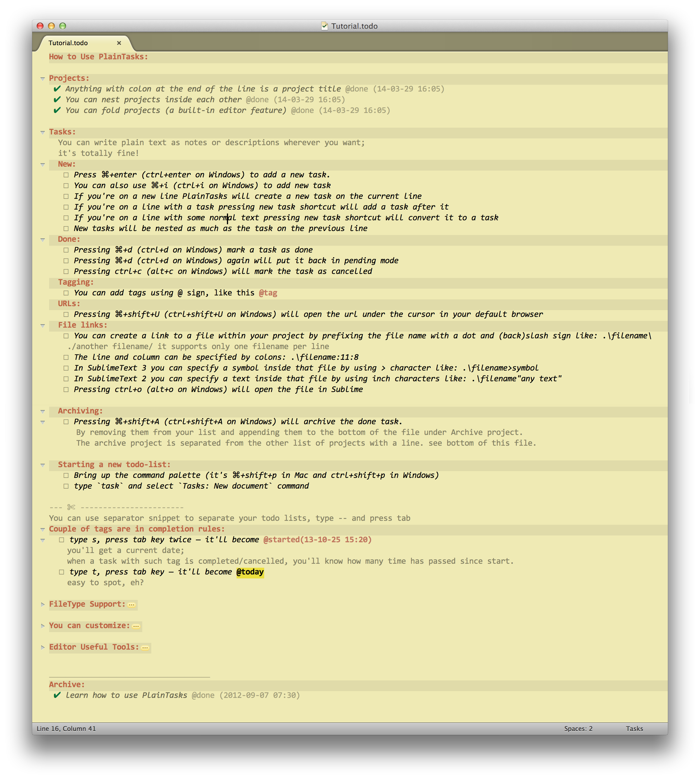Click checkmark of 'You can nest projects' task
This screenshot has width=700, height=775.
57,100
